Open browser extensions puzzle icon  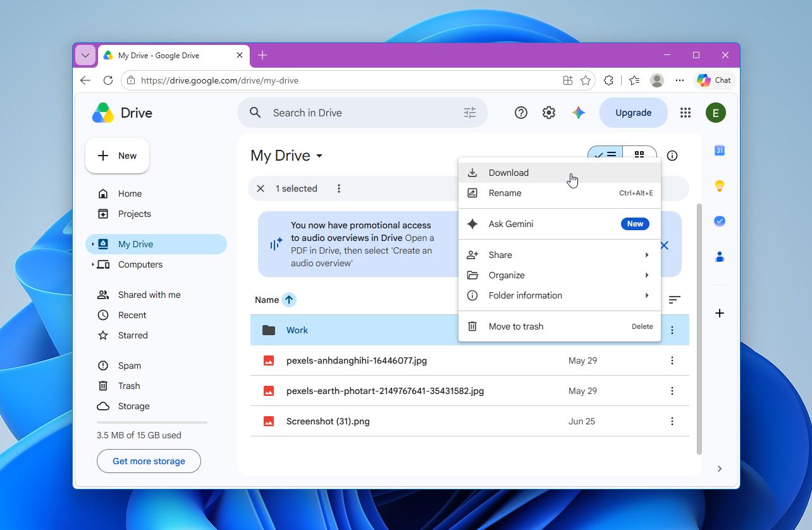click(x=608, y=80)
